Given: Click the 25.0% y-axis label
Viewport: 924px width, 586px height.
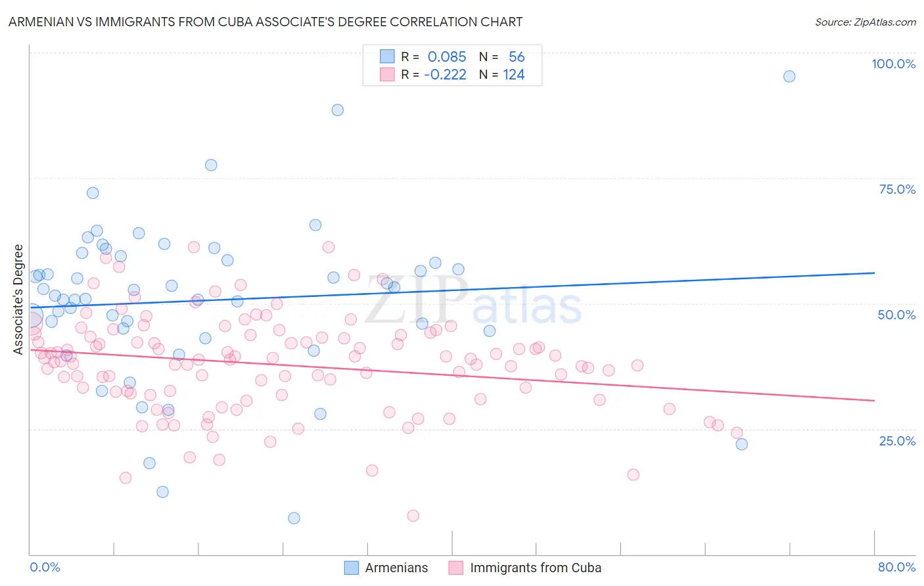Looking at the screenshot, I should point(897,441).
